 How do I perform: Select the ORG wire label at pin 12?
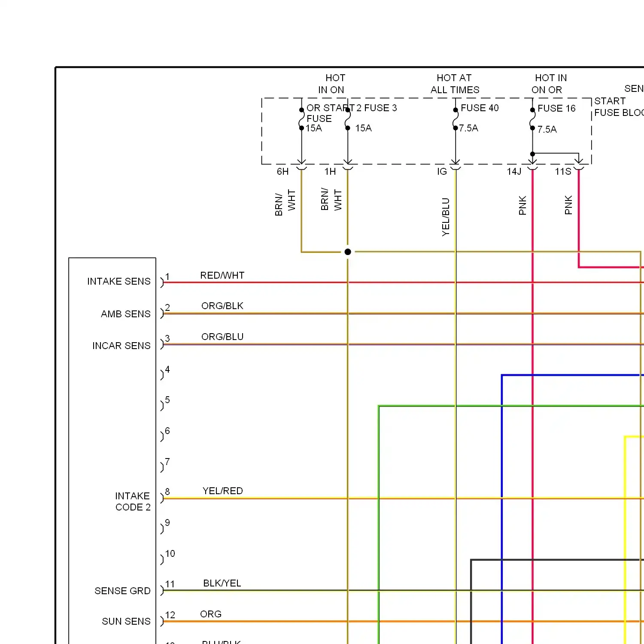coord(211,614)
